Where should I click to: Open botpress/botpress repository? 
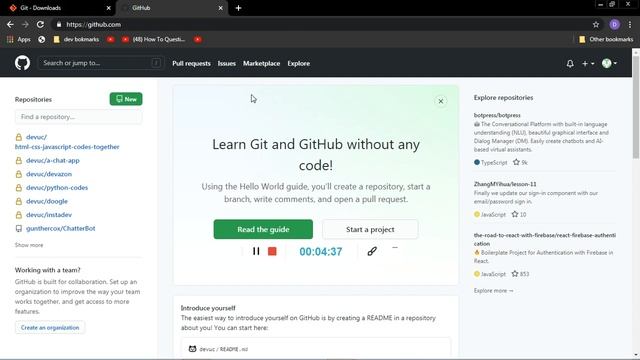[497, 116]
